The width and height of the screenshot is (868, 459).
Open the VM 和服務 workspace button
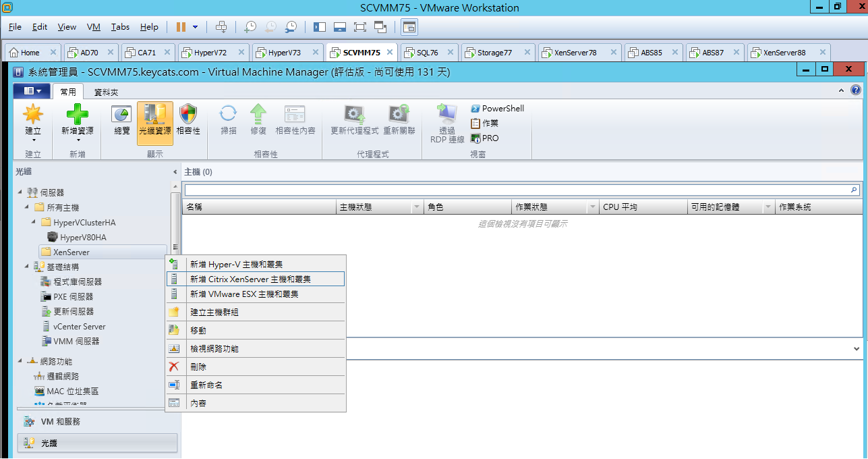pyautogui.click(x=97, y=421)
